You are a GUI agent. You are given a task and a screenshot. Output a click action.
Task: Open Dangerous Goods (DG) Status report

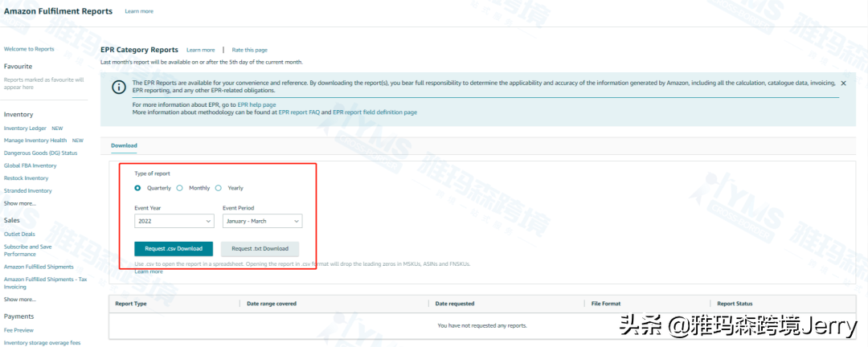(x=40, y=153)
